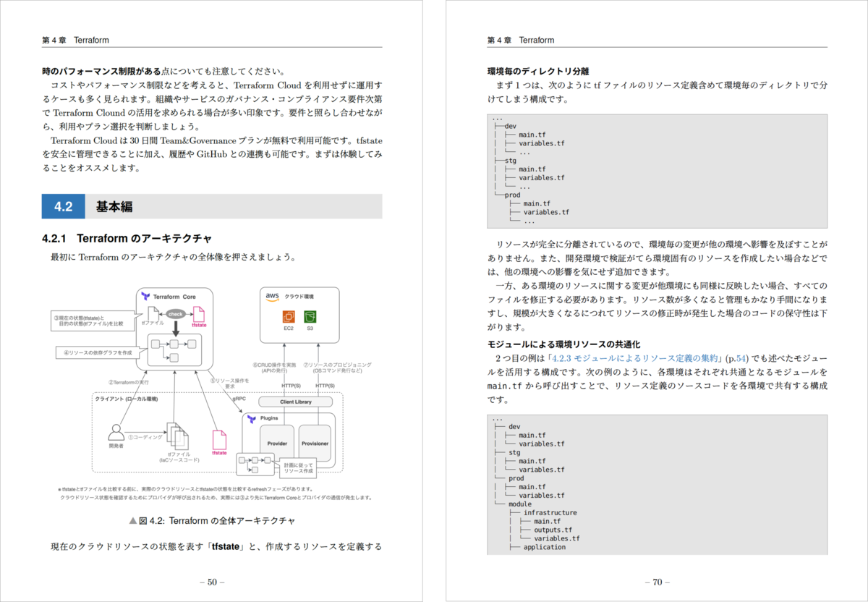Click the label ①コーディング
This screenshot has width=868, height=602.
click(x=145, y=436)
